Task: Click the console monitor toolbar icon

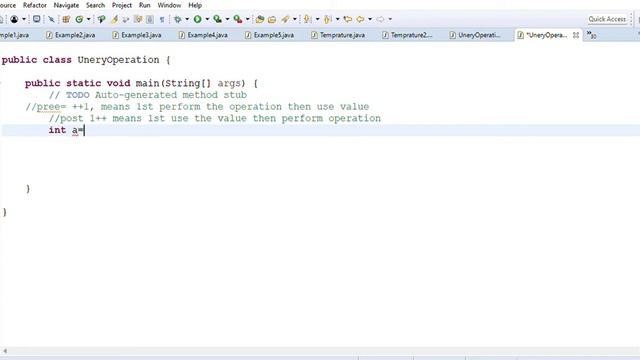Action: pyautogui.click(x=36, y=19)
